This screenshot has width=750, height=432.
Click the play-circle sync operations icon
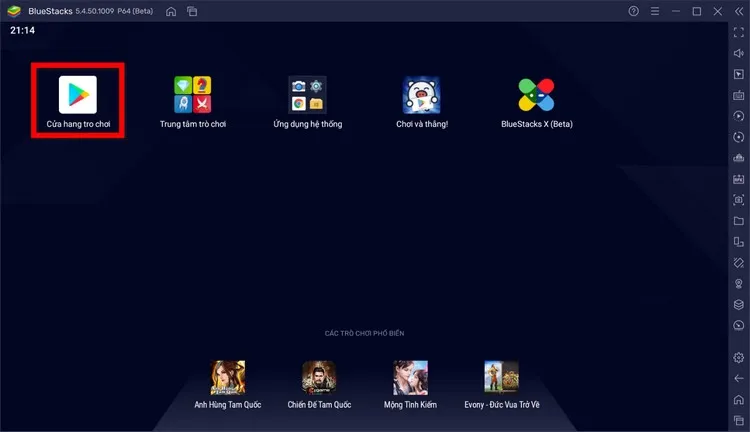[x=739, y=116]
